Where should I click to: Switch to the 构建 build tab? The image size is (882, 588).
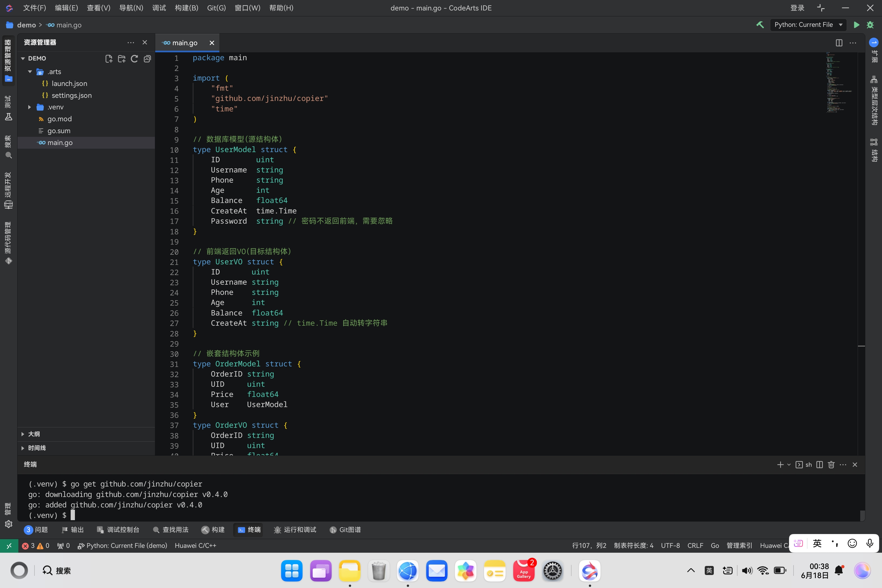coord(213,529)
